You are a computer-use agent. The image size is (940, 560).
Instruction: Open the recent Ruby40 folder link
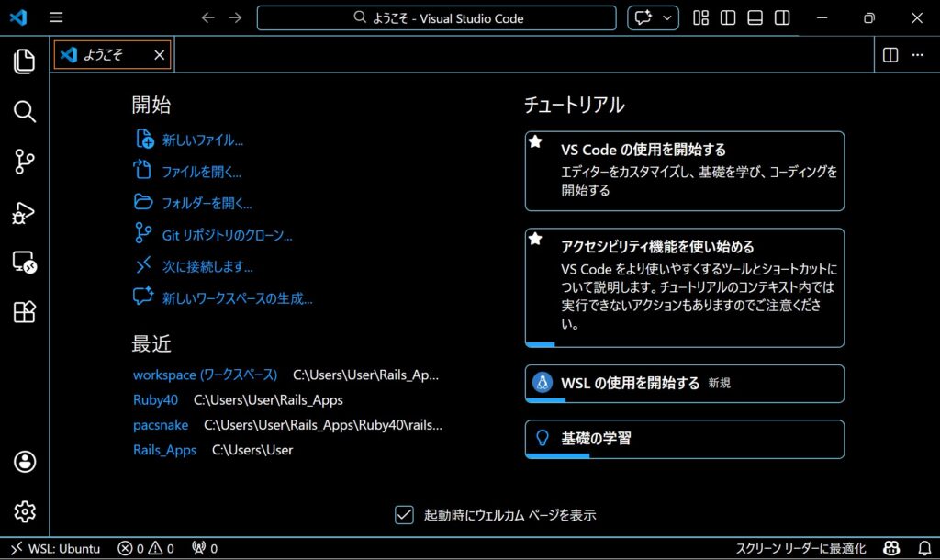[155, 400]
